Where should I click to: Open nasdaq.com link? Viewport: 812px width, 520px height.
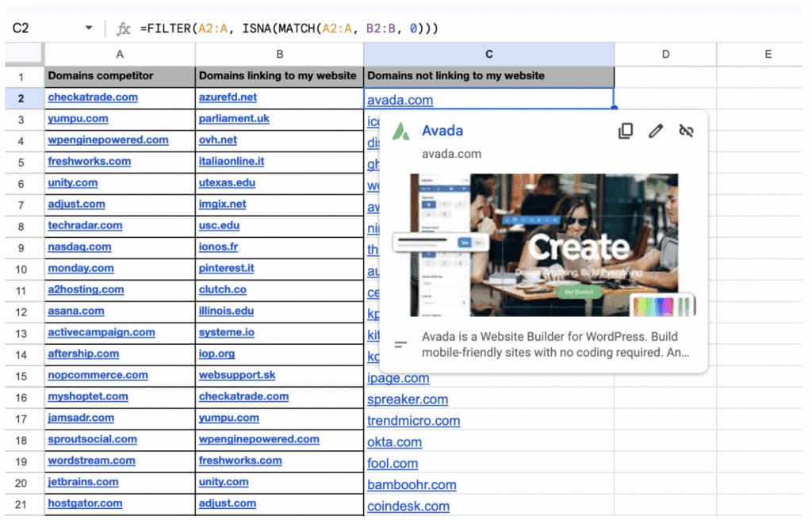[x=79, y=247]
